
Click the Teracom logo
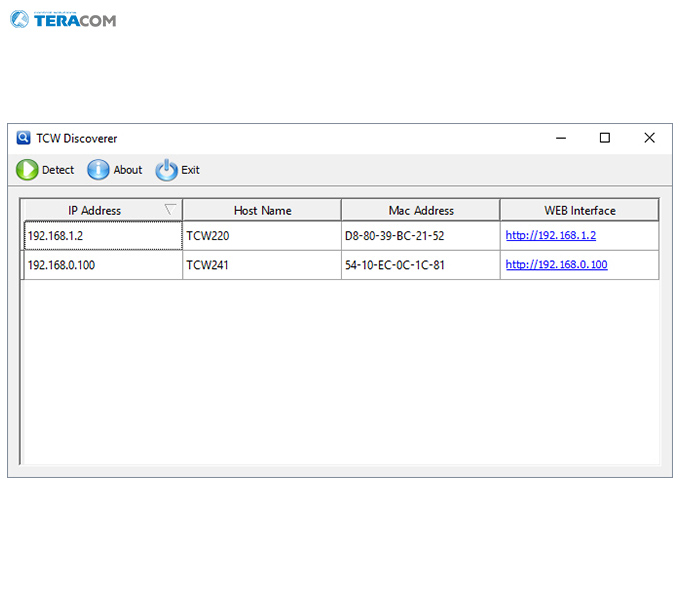(63, 18)
